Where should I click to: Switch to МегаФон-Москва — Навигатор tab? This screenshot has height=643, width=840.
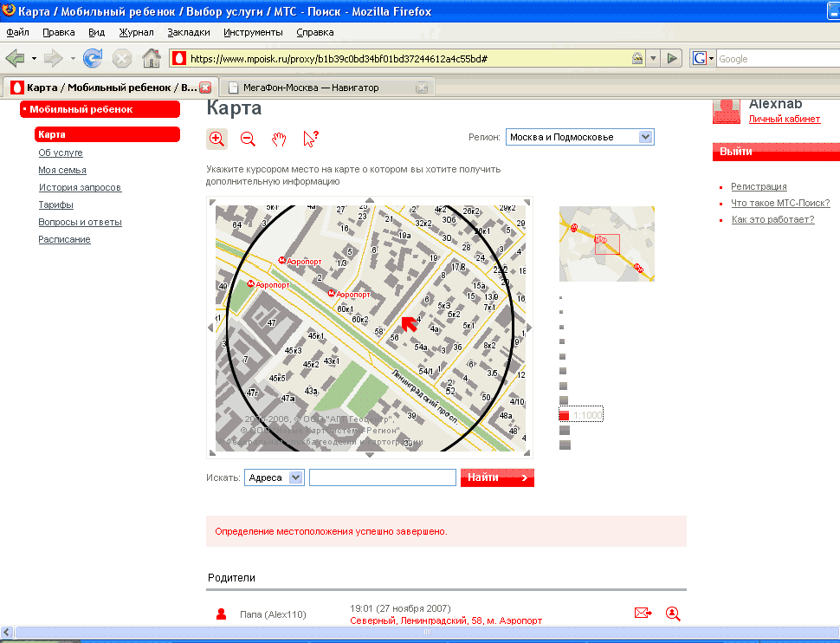(x=327, y=88)
